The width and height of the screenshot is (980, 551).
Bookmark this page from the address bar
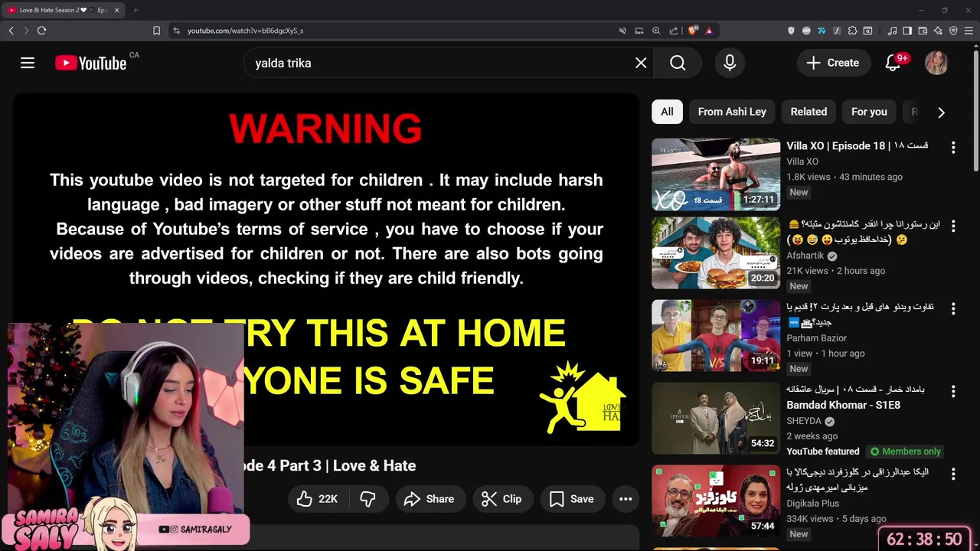(156, 31)
